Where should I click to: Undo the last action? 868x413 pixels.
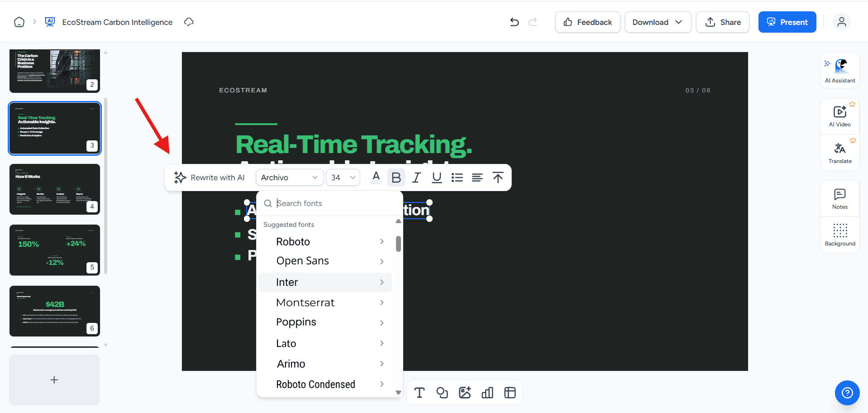click(x=514, y=22)
